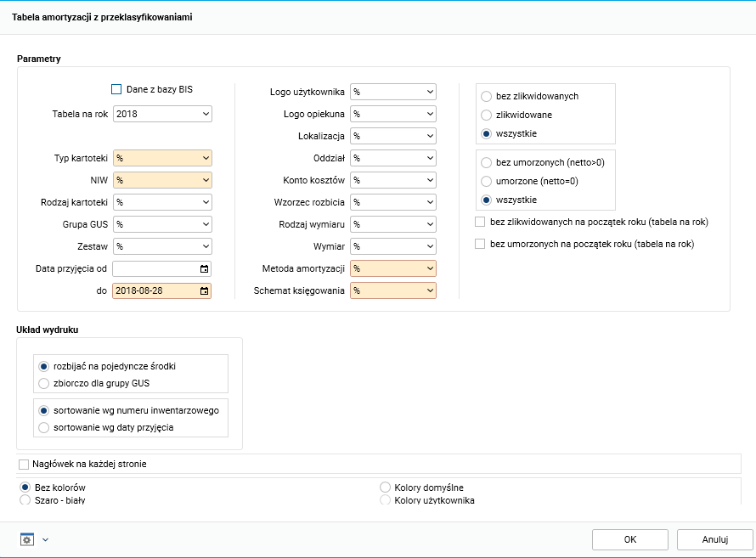The width and height of the screenshot is (756, 558).
Task: Select Kolory domyślne color scheme
Action: (386, 488)
